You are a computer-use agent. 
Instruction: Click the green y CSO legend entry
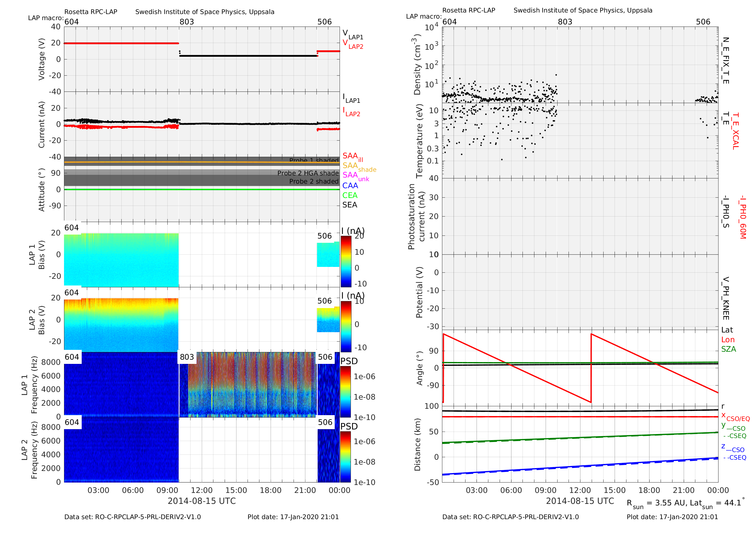(x=734, y=427)
